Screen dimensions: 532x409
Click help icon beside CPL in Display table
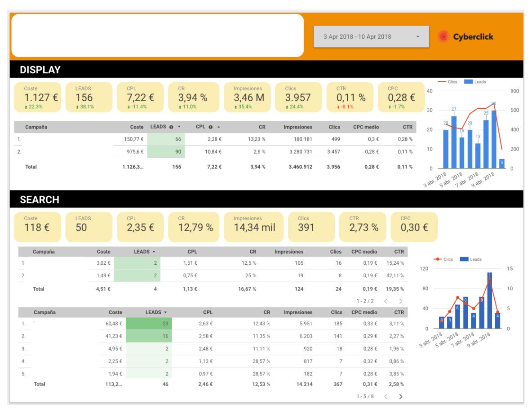click(210, 127)
